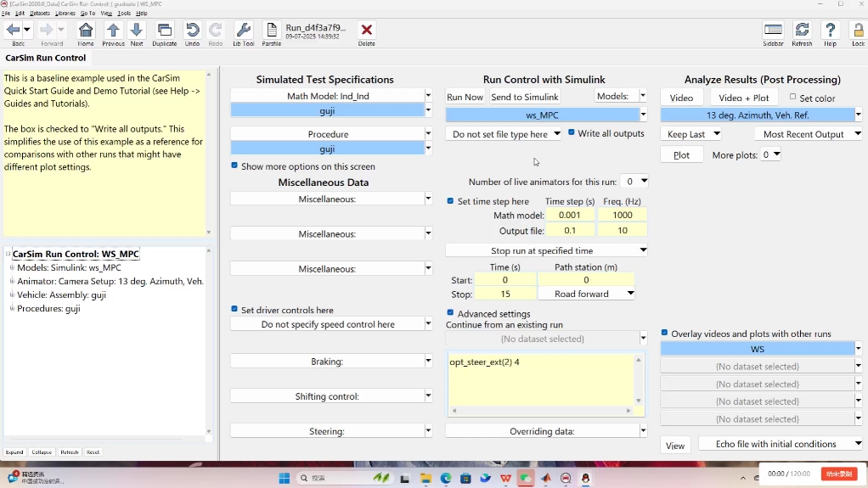Toggle Overlay videos and plots checkbox
This screenshot has width=868, height=488.
pos(664,333)
